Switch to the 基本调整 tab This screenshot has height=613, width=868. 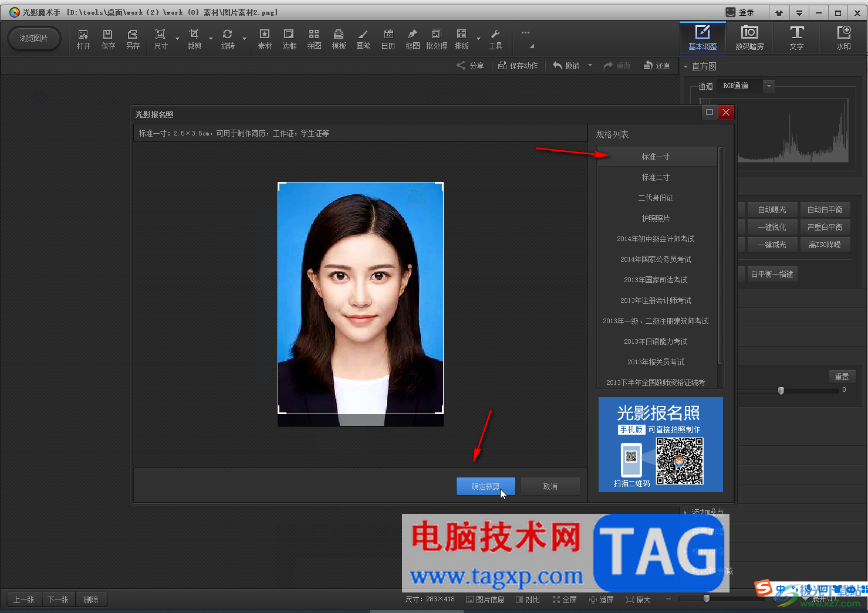[x=702, y=38]
